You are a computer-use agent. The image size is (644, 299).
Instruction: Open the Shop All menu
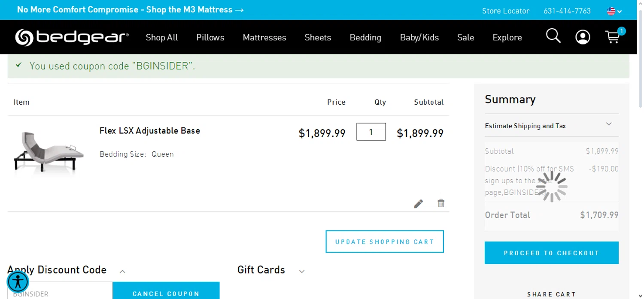pos(162,37)
